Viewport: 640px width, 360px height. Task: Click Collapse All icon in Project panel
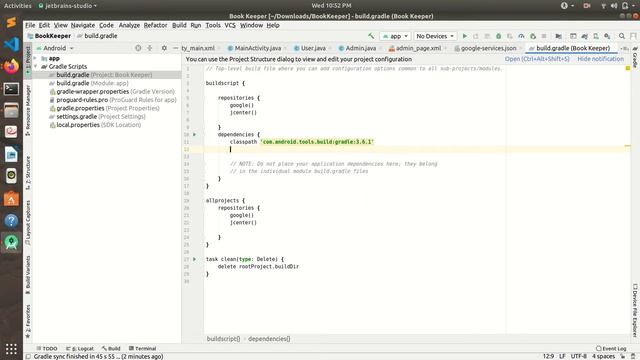[149, 48]
